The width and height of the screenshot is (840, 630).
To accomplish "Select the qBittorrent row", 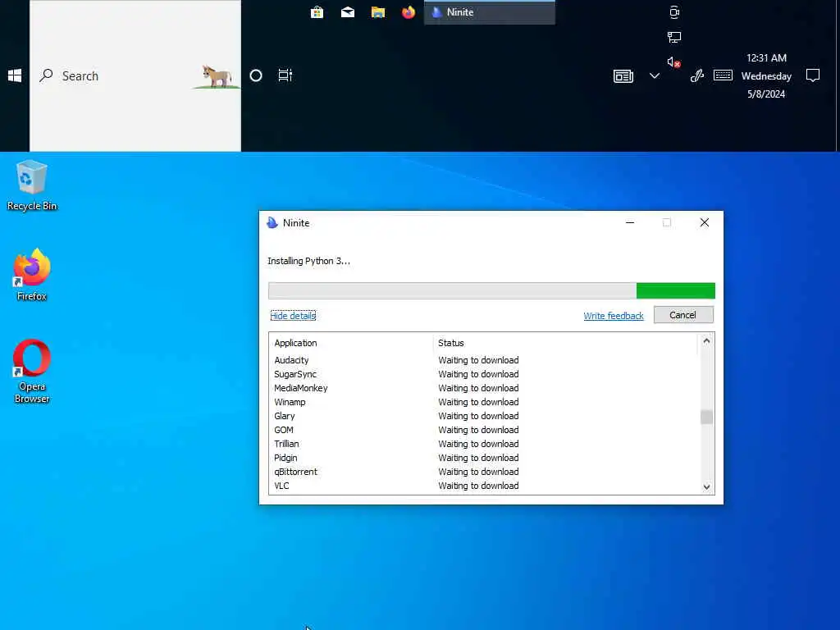I will [x=484, y=472].
